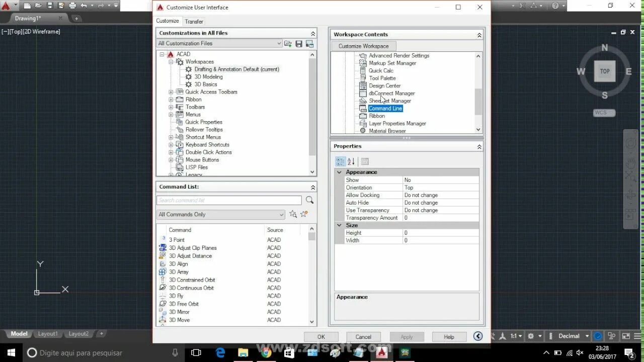Switch Properties to alphabetical sort icon
The image size is (644, 362).
[351, 161]
